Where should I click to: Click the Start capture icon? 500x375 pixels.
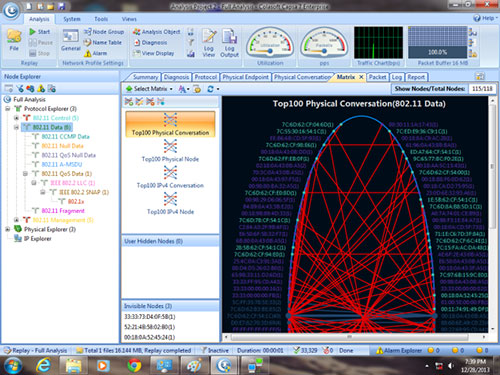click(x=33, y=32)
